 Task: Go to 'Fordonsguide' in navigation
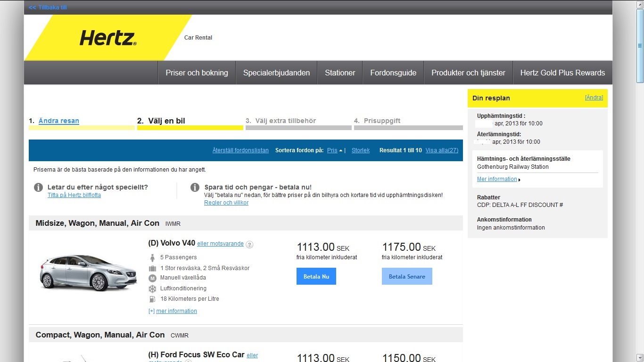click(393, 73)
